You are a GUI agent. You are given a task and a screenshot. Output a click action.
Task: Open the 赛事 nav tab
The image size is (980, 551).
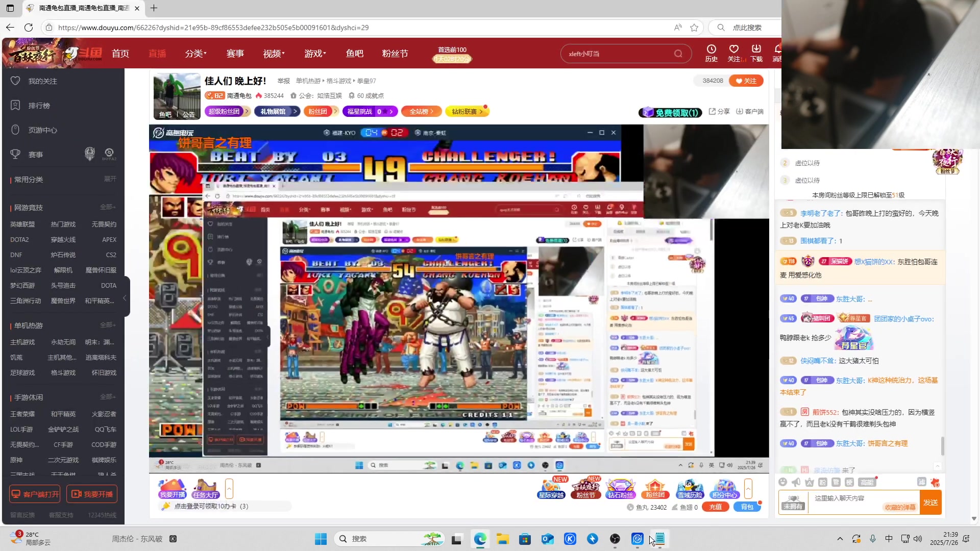(x=235, y=54)
